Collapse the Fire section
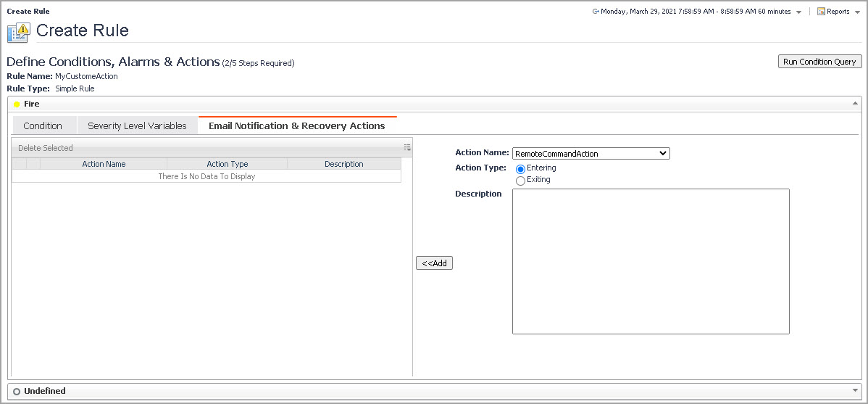The width and height of the screenshot is (868, 404). [x=856, y=104]
